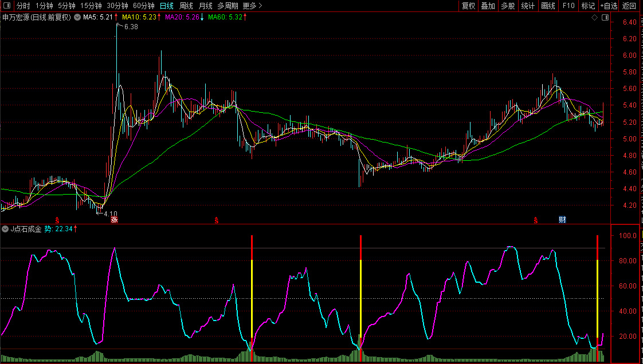Toggle the right side panel icon
643x364 pixels.
click(605, 18)
